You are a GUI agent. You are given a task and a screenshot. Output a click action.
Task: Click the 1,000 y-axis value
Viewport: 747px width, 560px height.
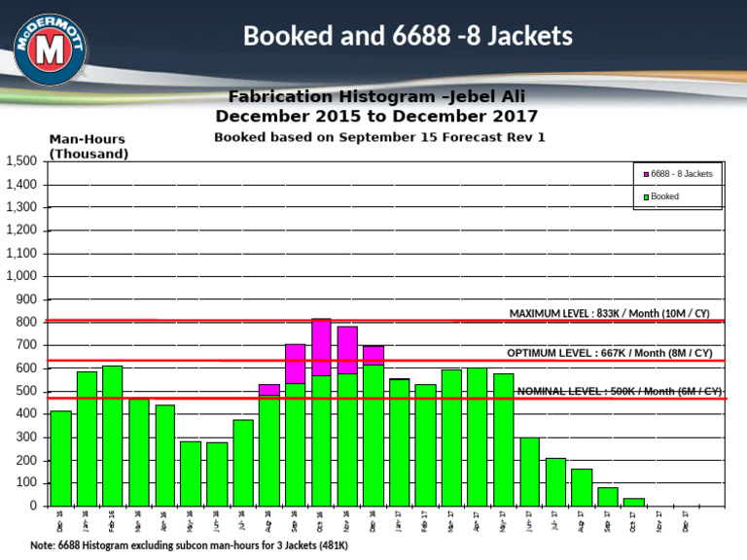tap(21, 276)
